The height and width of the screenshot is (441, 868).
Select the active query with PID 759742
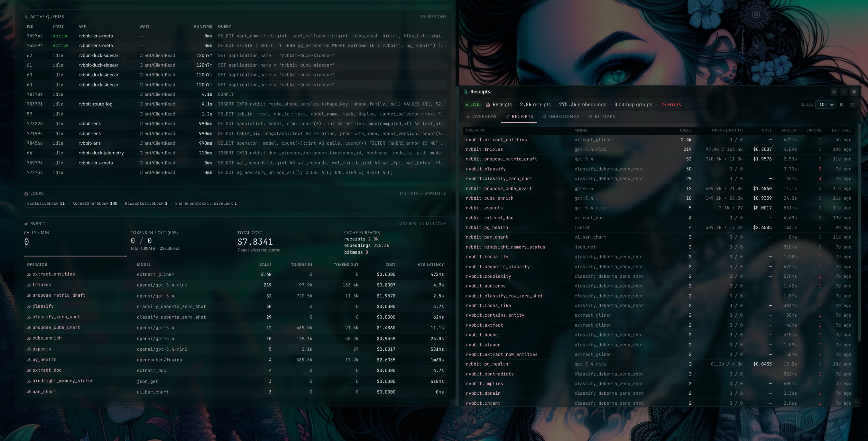235,36
